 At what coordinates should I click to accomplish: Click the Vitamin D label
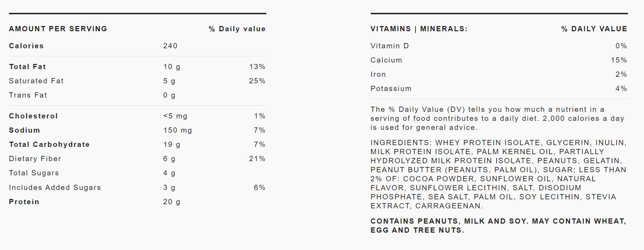tap(389, 46)
